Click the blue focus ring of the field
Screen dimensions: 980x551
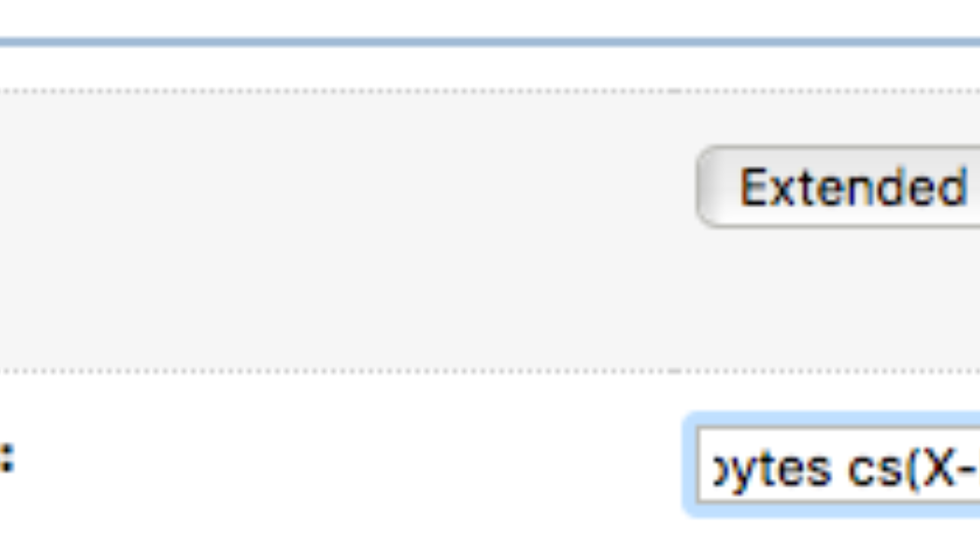pyautogui.click(x=689, y=465)
